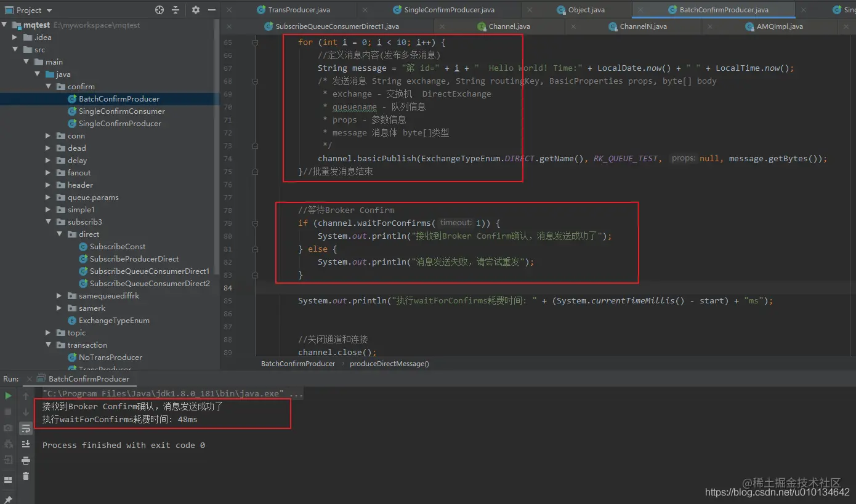Select SubscribeProducerDirect in tree
This screenshot has width=856, height=504.
[134, 259]
